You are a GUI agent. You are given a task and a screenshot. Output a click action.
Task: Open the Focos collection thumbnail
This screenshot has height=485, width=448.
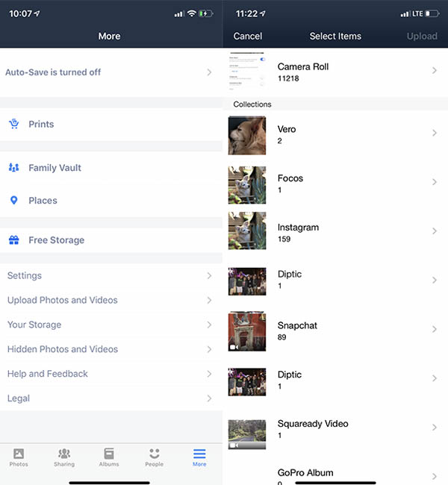[246, 185]
